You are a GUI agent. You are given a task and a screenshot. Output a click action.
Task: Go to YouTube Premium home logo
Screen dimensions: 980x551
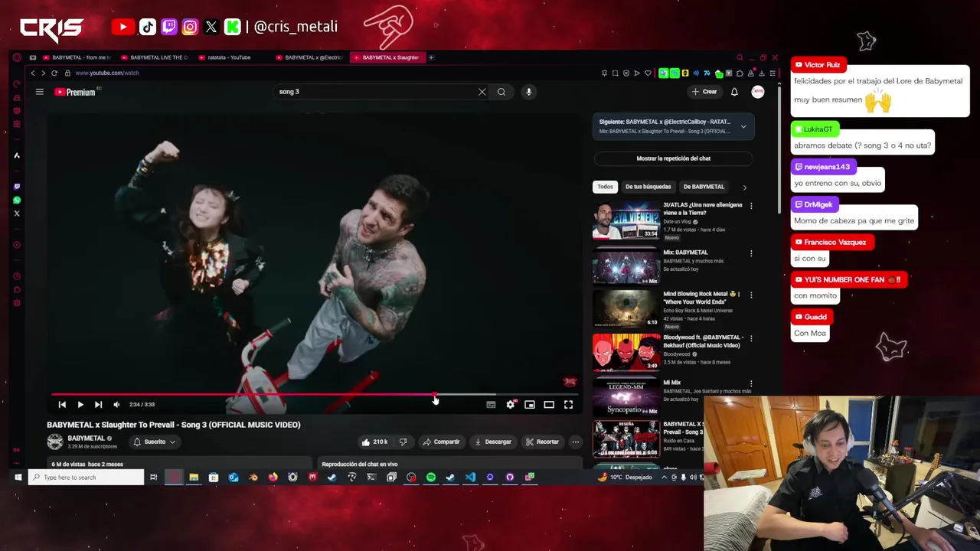(x=74, y=92)
